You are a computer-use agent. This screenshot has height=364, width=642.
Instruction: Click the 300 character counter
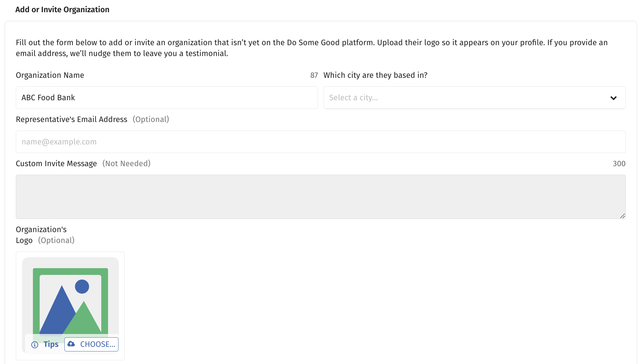(x=619, y=164)
